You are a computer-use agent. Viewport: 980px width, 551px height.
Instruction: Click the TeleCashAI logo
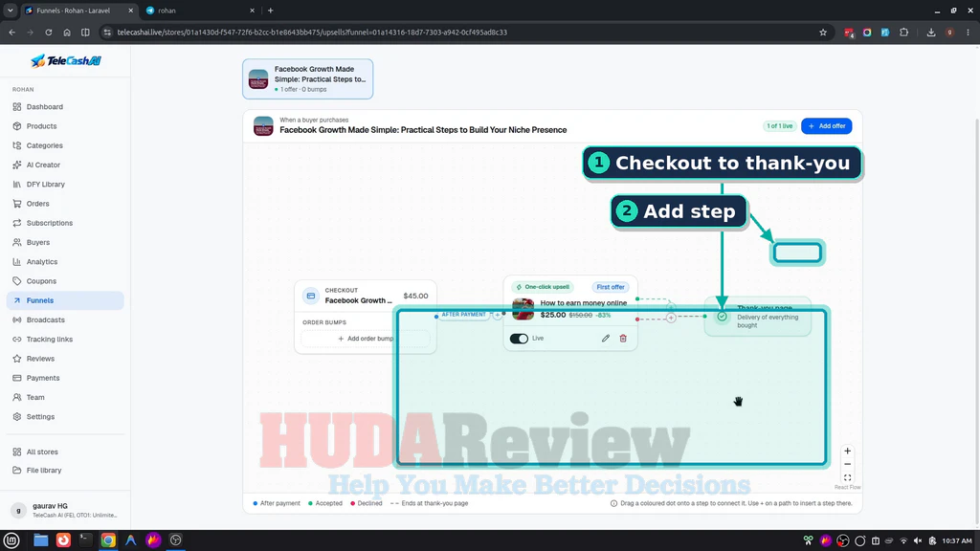point(66,60)
